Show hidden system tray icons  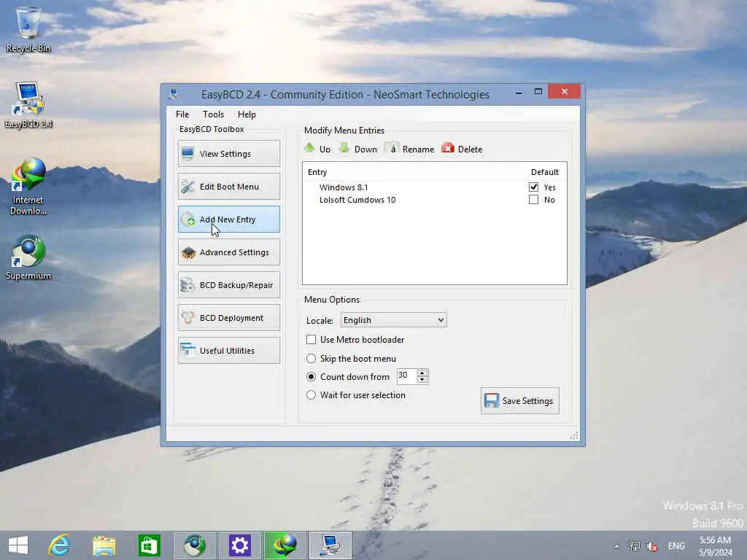point(616,546)
